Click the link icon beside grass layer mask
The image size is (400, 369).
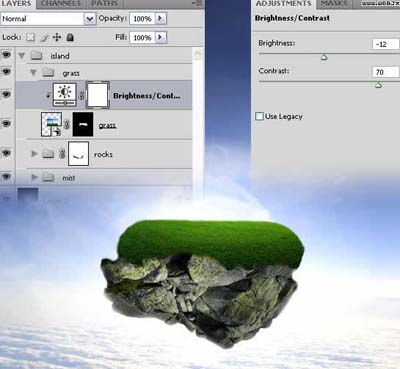(x=67, y=124)
